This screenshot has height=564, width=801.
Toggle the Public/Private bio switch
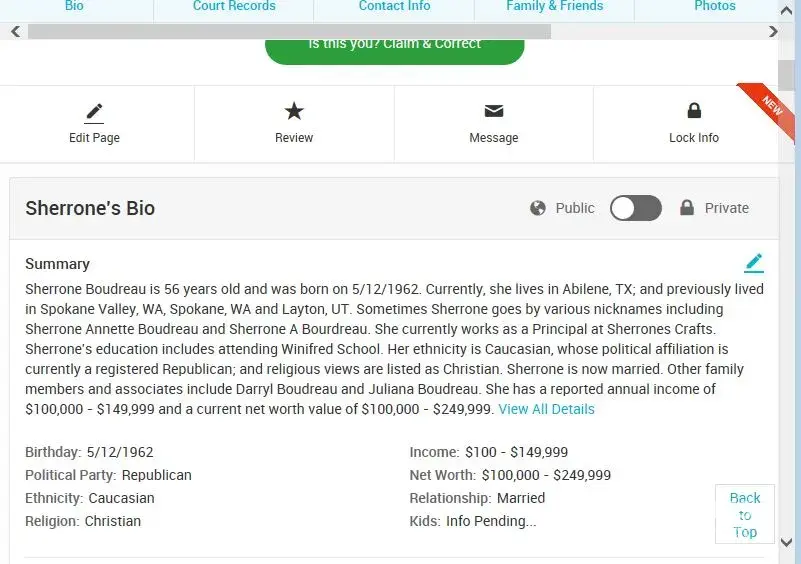pos(636,208)
